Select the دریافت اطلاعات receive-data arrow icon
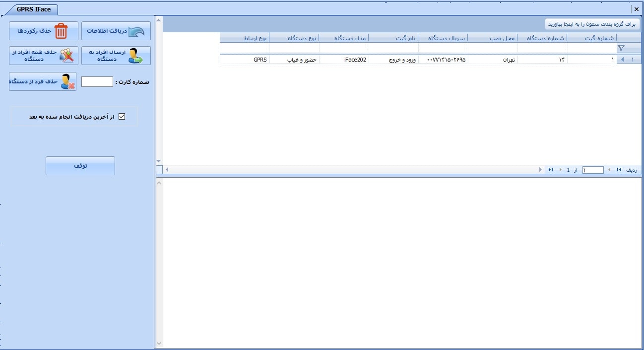Viewport: 644px width, 350px height. coord(136,30)
